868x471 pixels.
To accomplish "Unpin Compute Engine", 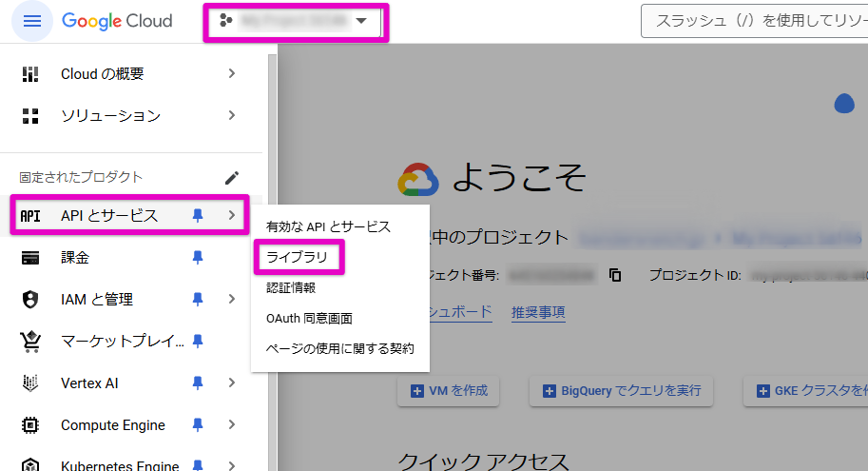I will tap(198, 425).
